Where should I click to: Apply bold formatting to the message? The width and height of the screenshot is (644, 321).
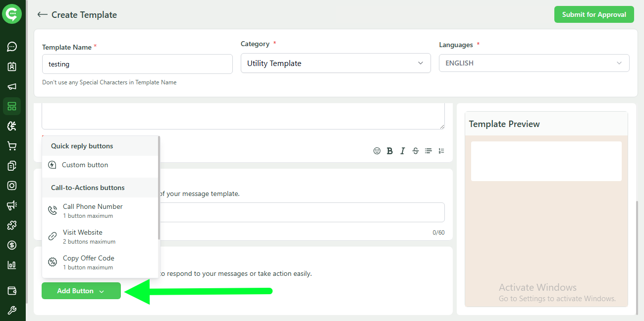[x=390, y=150]
